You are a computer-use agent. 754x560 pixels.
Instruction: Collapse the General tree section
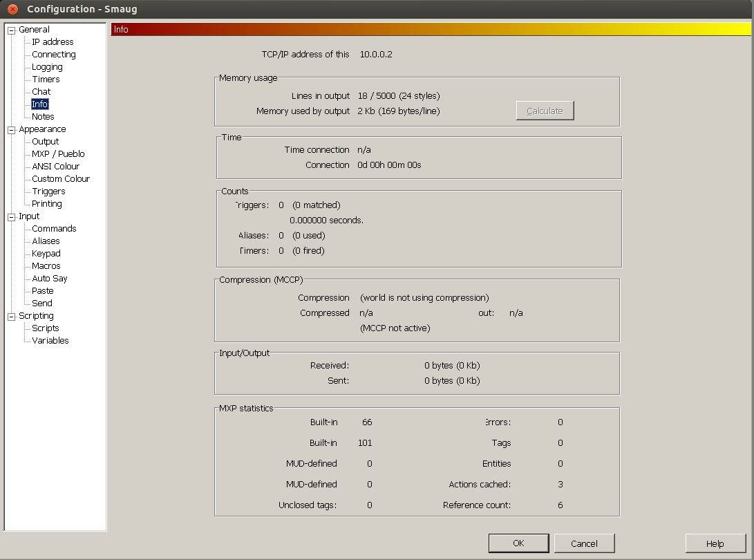12,30
